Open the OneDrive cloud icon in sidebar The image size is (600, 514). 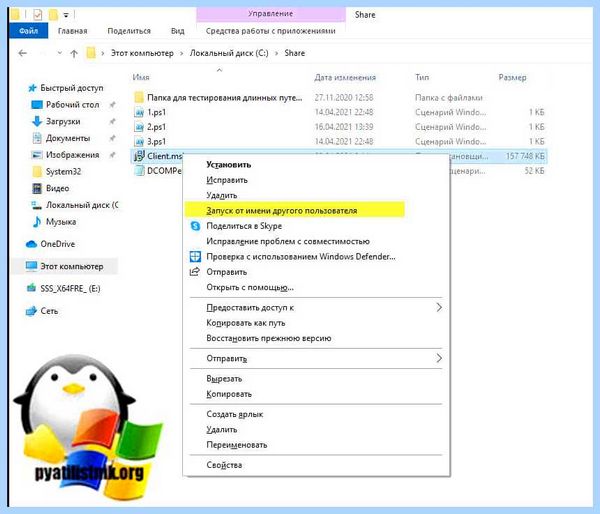coord(31,244)
